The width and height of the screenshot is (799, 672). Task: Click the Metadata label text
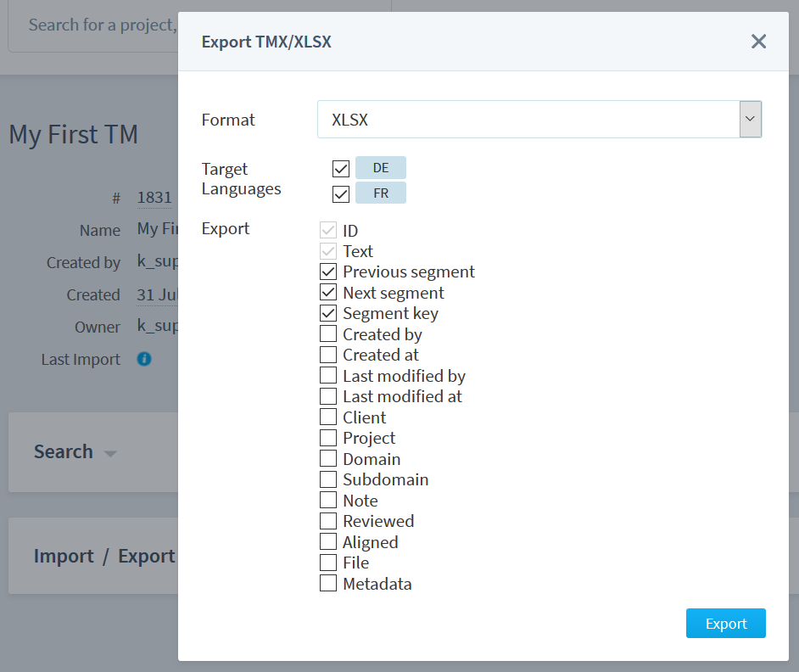pyautogui.click(x=377, y=584)
